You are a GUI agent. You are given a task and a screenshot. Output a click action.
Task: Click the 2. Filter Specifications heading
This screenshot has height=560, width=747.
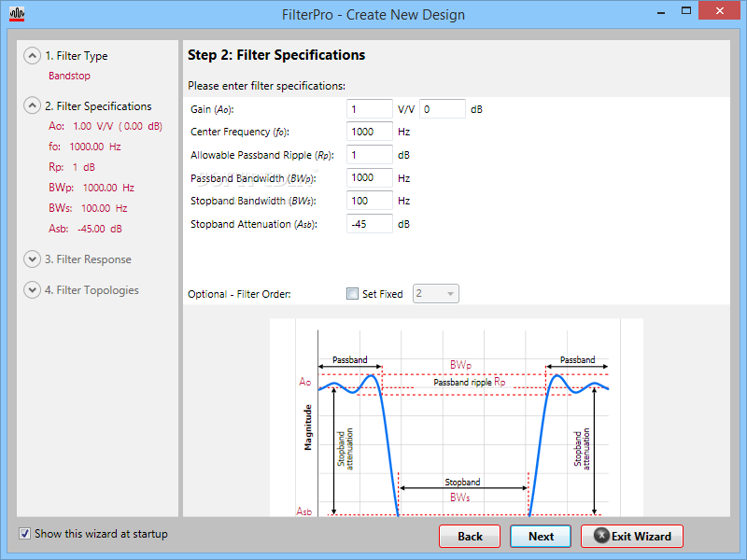point(98,105)
